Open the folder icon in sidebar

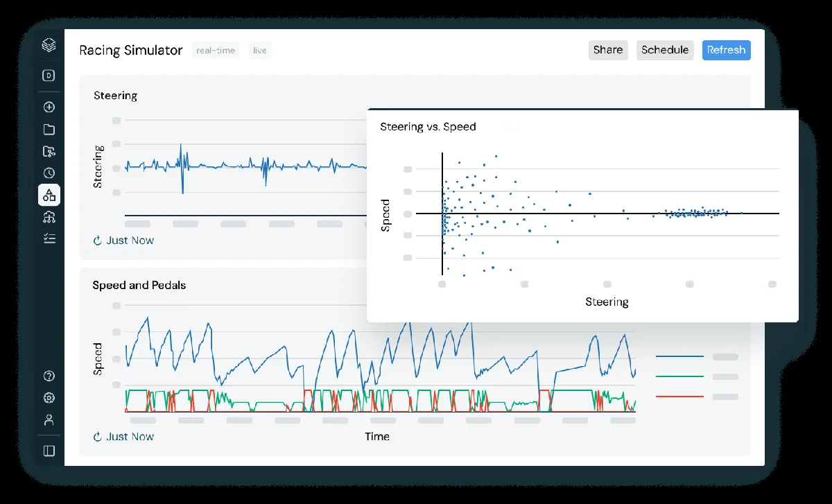(49, 130)
